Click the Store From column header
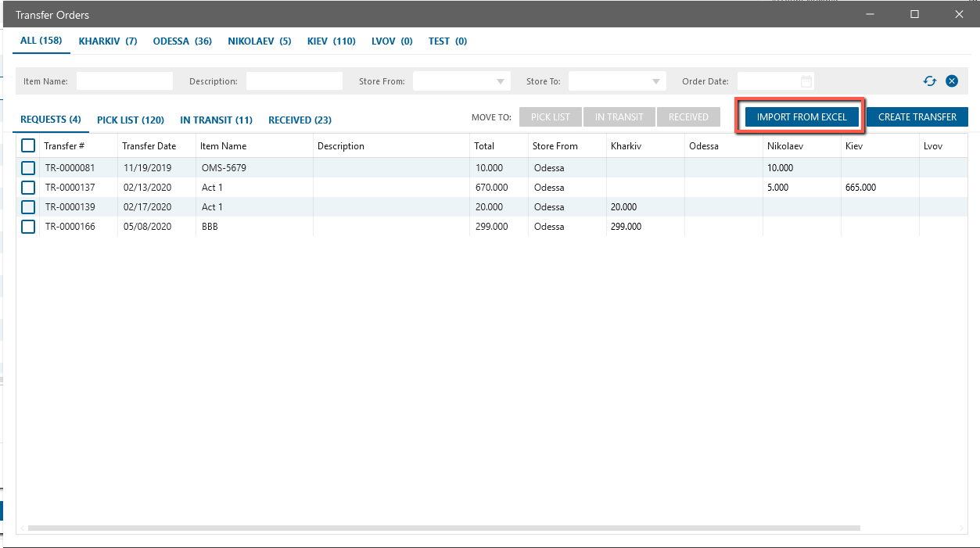 click(567, 146)
